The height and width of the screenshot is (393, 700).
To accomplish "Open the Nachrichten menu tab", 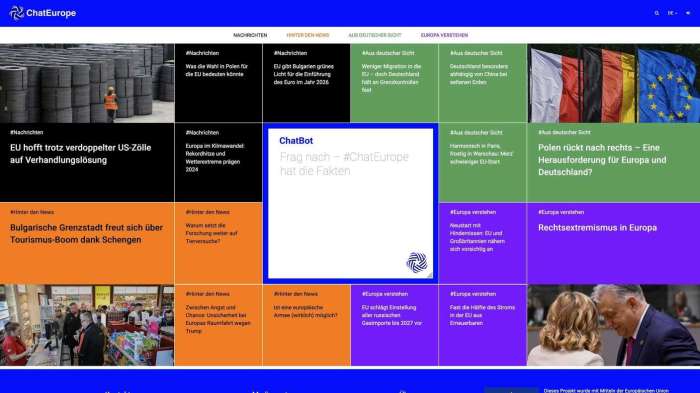I will click(250, 35).
